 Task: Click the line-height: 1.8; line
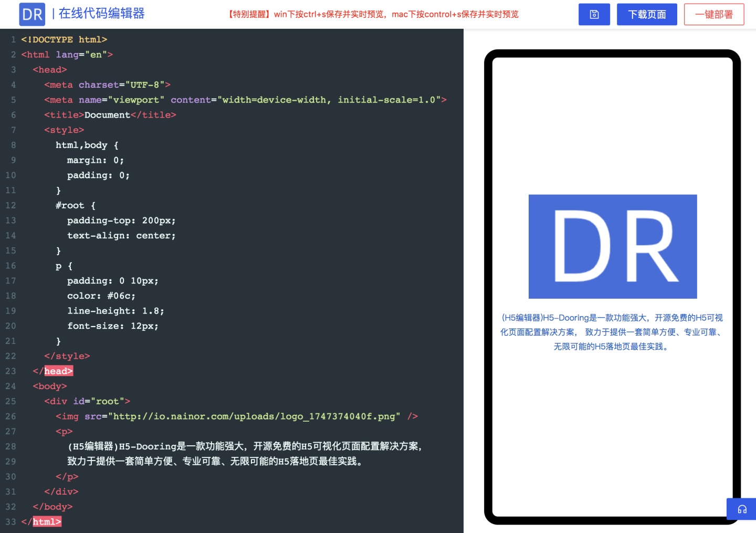coord(115,311)
